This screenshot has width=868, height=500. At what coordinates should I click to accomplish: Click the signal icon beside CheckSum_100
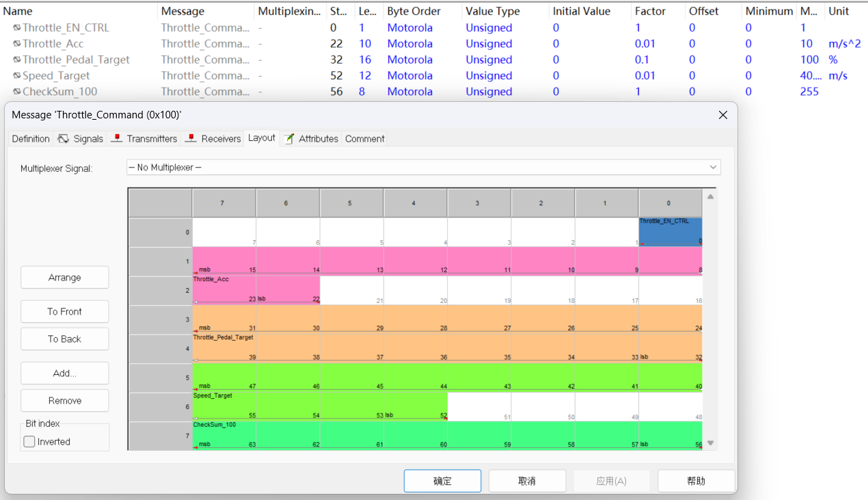pos(16,92)
